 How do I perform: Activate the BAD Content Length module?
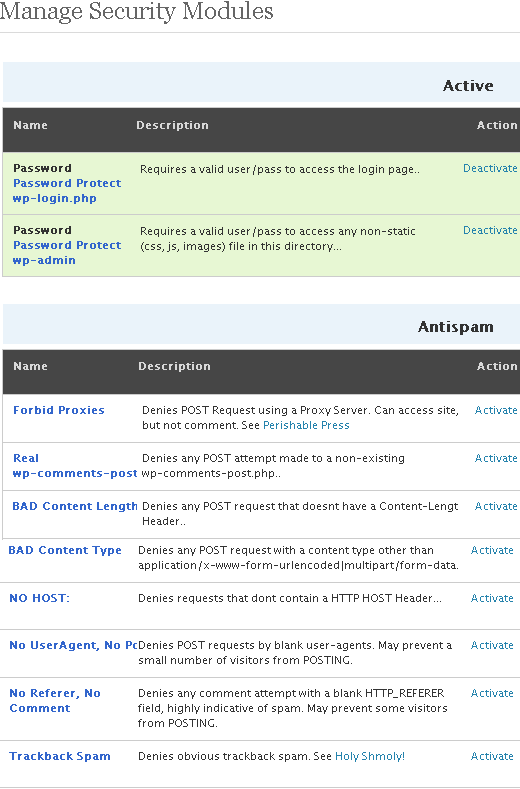pyautogui.click(x=496, y=506)
